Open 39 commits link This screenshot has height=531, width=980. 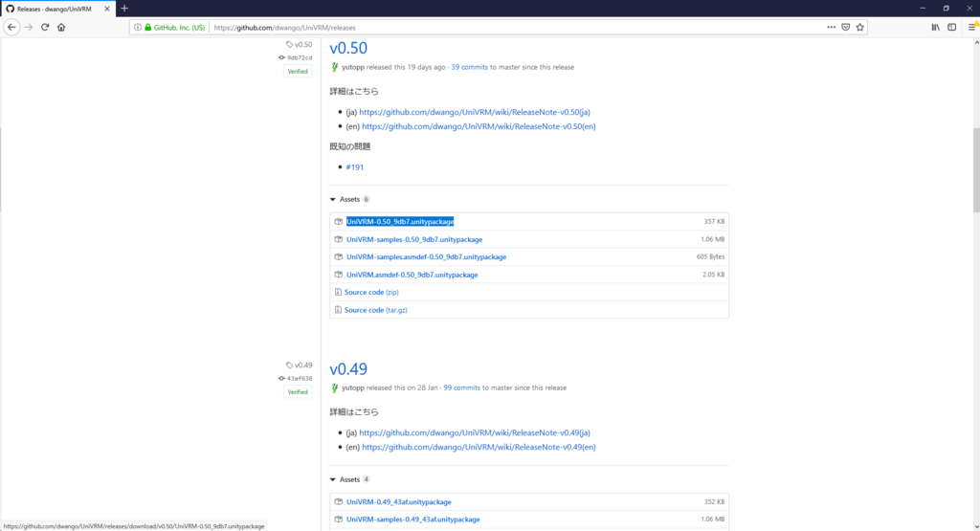coord(469,67)
